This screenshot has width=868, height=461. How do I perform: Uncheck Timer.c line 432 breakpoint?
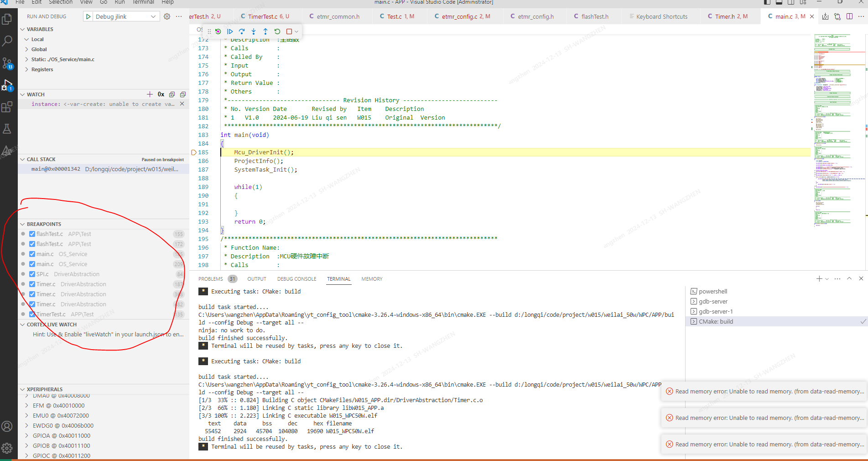pyautogui.click(x=32, y=304)
